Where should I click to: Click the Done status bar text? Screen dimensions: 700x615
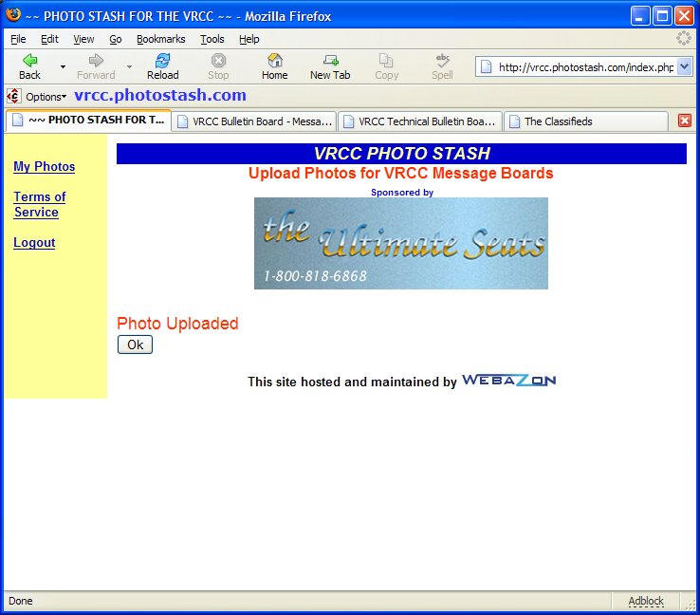(21, 601)
